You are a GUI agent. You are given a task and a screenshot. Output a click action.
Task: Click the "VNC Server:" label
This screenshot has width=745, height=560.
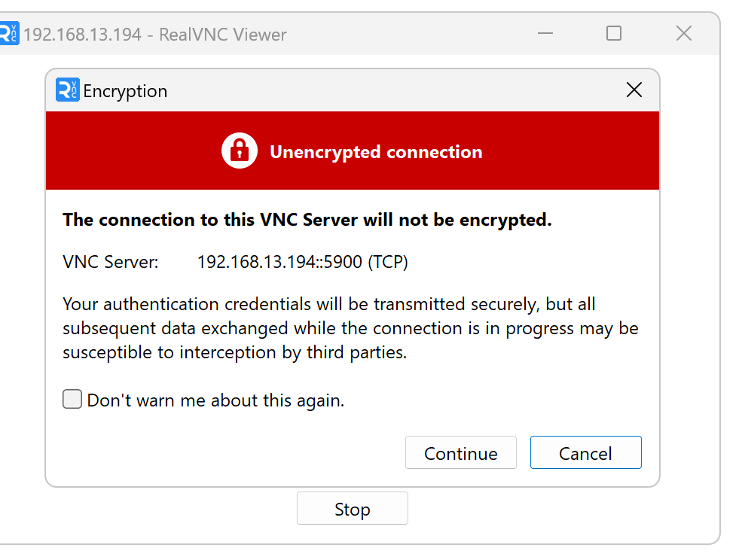[x=111, y=262]
